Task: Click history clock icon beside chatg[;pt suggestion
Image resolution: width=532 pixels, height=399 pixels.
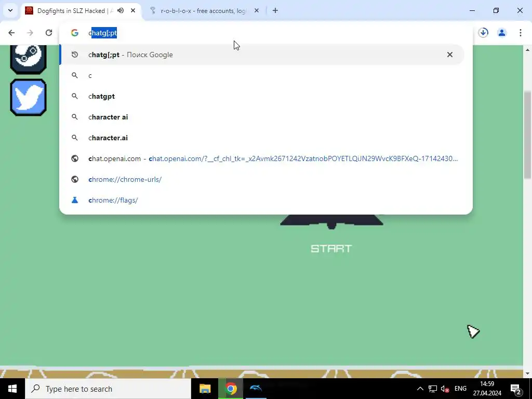Action: click(75, 55)
